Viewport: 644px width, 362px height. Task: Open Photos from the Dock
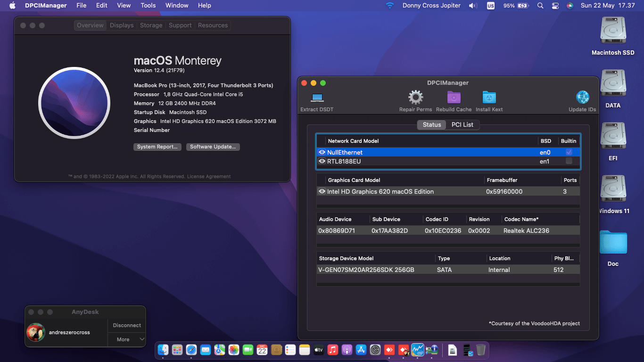tap(234, 350)
